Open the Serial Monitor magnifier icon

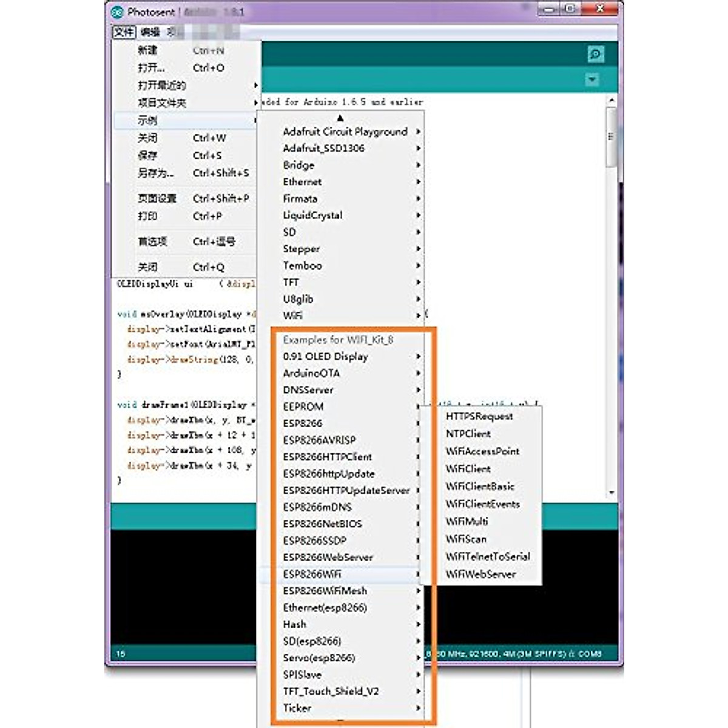tap(595, 55)
